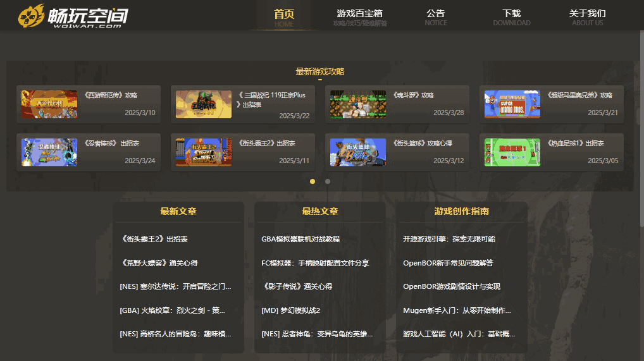Open the 关于我们 ABOUT US page
The width and height of the screenshot is (644, 361).
pyautogui.click(x=587, y=16)
